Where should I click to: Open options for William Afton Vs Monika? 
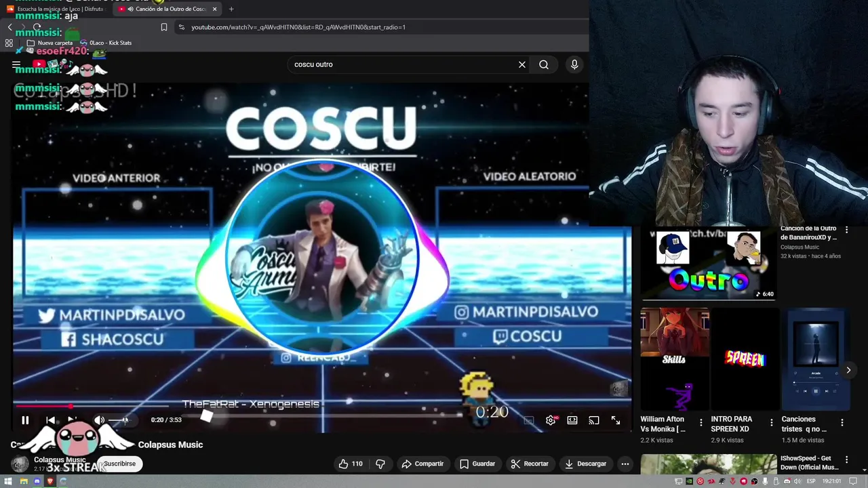[701, 422]
